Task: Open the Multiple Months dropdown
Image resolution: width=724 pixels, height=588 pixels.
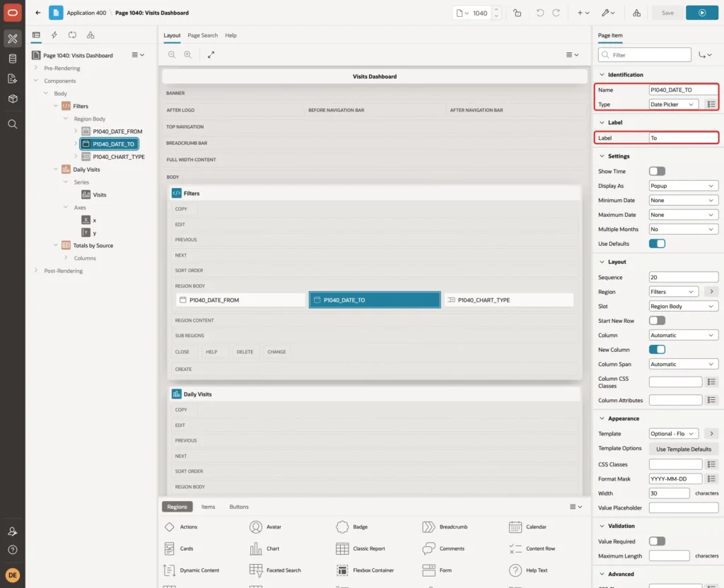Action: 684,230
